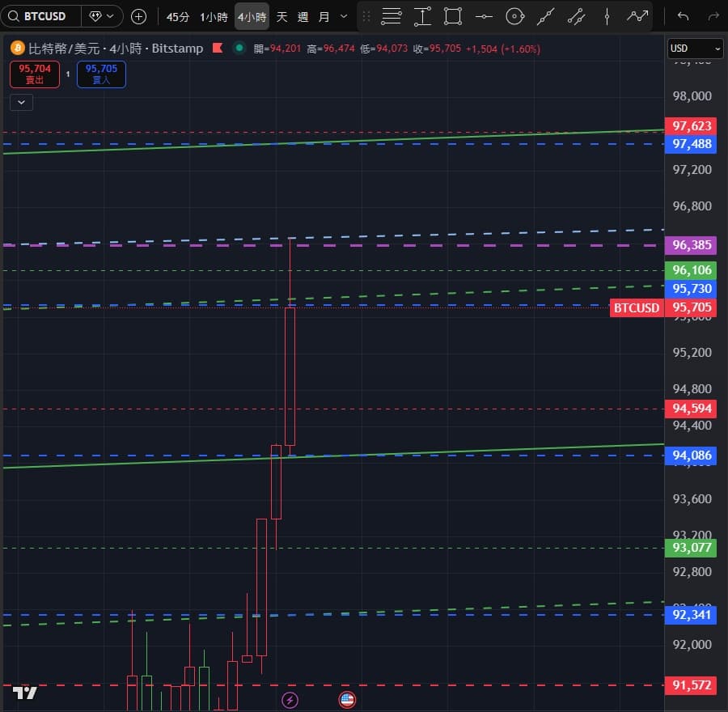Click the 96,385 purple price label
728x712 pixels.
691,245
